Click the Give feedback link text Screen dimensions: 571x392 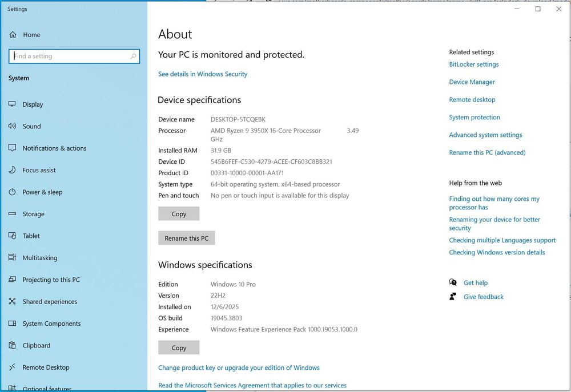(x=483, y=297)
